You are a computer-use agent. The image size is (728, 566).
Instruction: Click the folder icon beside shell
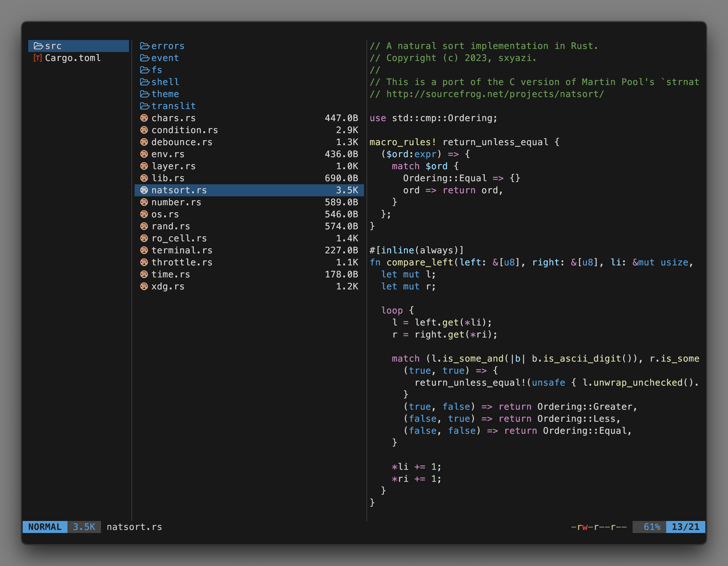145,82
